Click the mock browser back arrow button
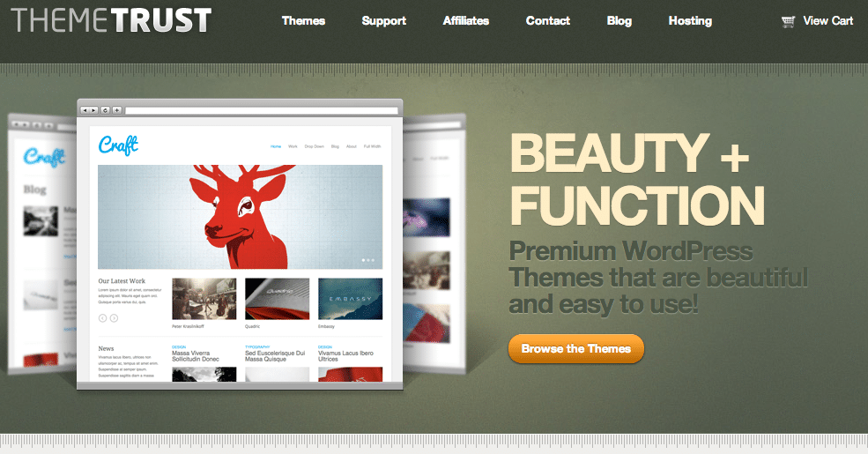 point(85,110)
